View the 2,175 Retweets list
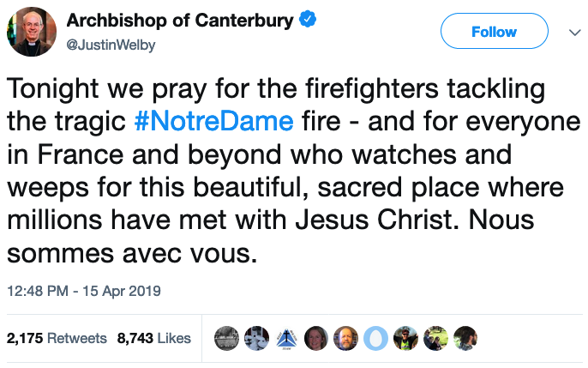This screenshot has width=588, height=368. pos(57,338)
